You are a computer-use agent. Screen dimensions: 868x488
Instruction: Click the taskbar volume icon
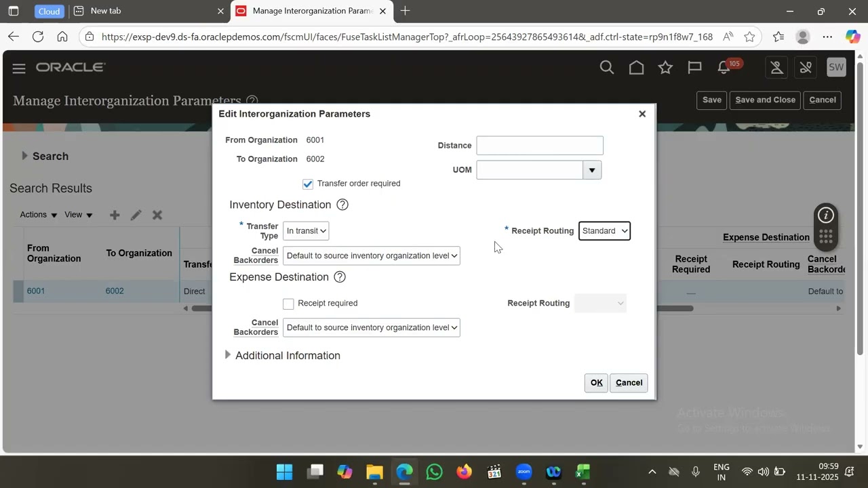(764, 472)
